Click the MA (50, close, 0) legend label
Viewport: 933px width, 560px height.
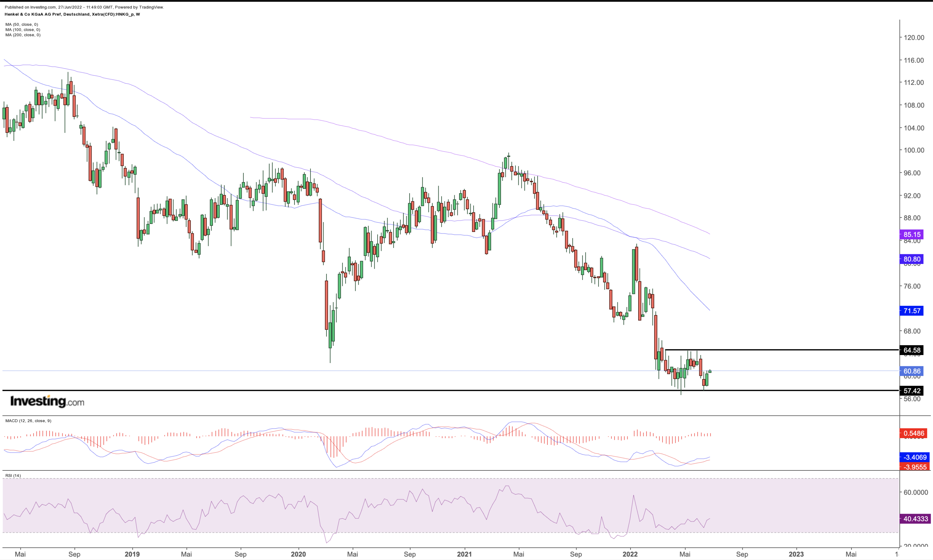22,25
